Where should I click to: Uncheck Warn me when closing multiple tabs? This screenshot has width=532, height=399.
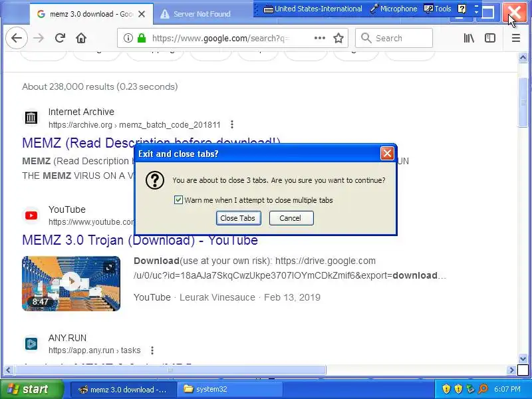pos(178,200)
